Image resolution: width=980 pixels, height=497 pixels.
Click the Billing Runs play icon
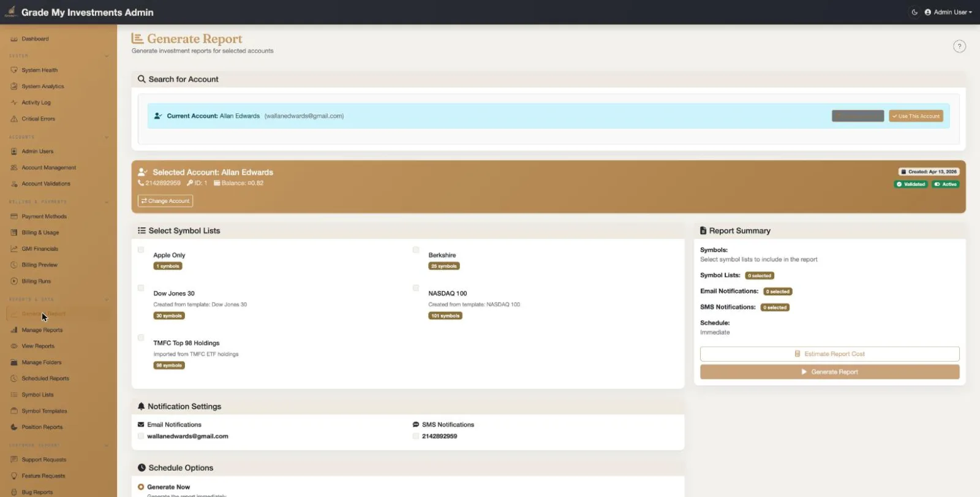click(14, 281)
